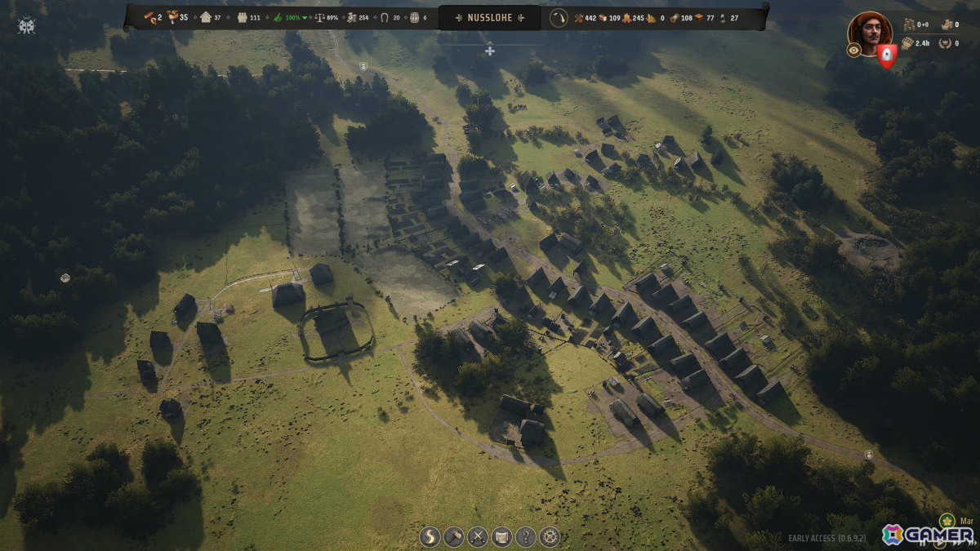The image size is (980, 551).
Task: Click the approval thumbs-up 100% indicator
Action: (290, 18)
